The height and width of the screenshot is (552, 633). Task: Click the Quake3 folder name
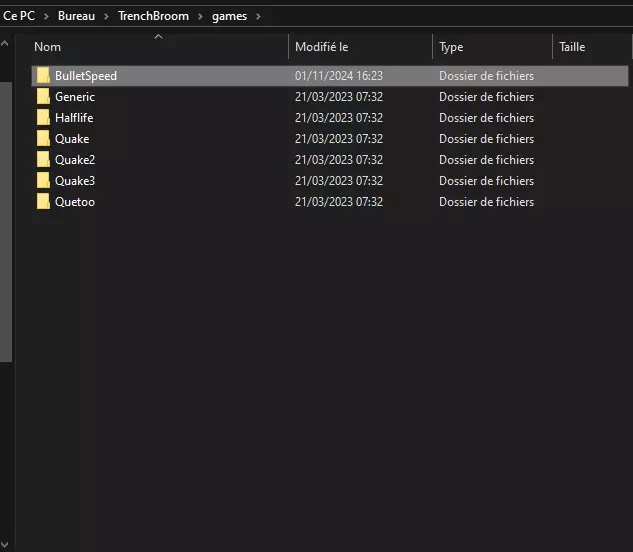pos(75,181)
